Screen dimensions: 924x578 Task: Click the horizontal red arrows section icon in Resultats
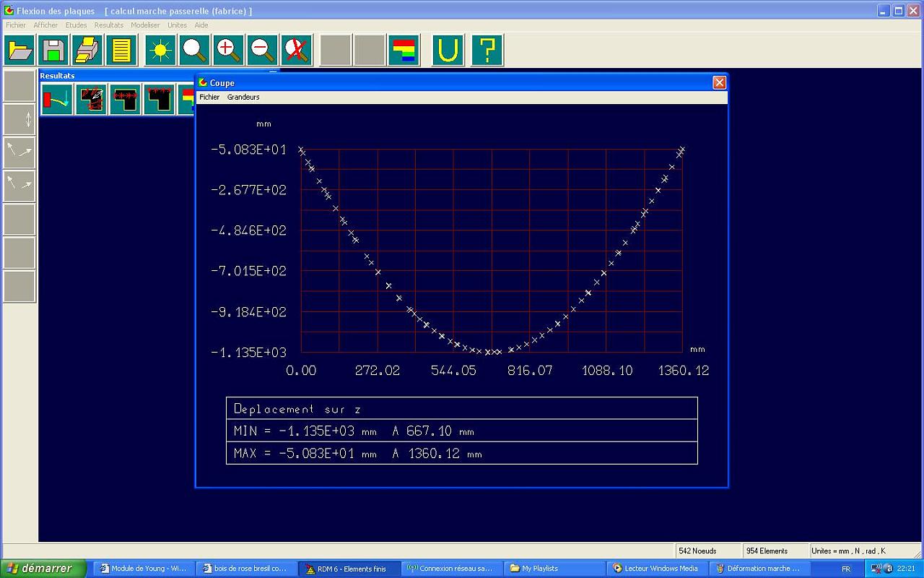(126, 99)
